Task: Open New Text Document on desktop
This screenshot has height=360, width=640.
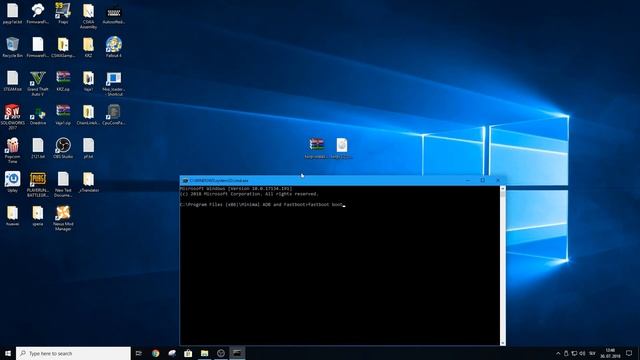Action: point(63,184)
